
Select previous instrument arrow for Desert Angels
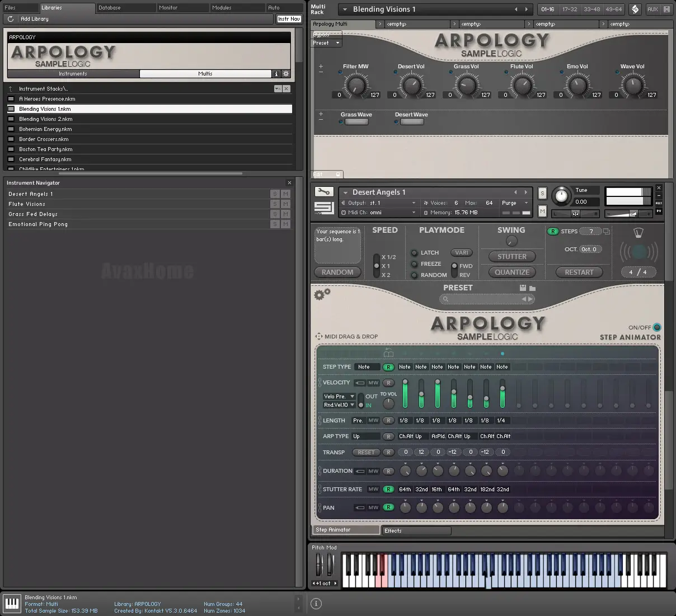point(516,192)
